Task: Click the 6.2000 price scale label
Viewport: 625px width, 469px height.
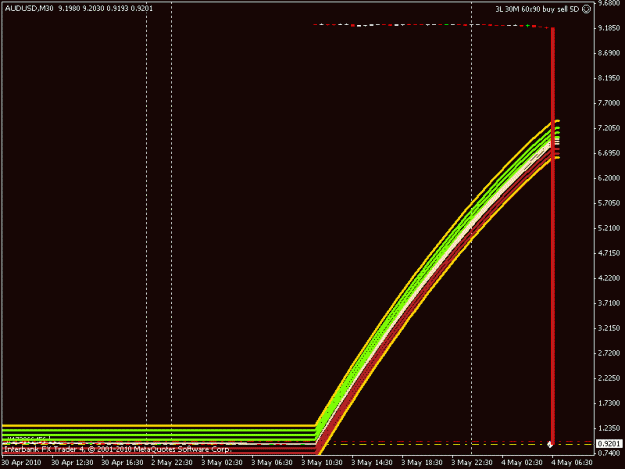Action: pyautogui.click(x=609, y=178)
